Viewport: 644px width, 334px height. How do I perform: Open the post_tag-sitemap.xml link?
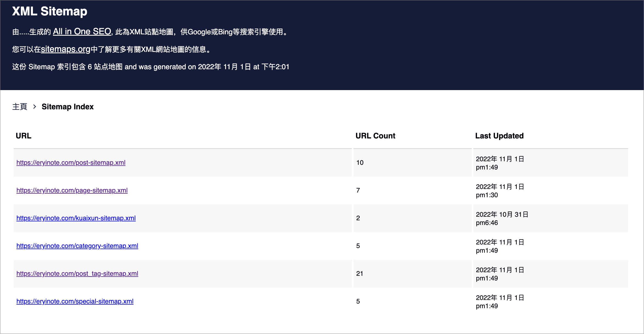pyautogui.click(x=77, y=274)
